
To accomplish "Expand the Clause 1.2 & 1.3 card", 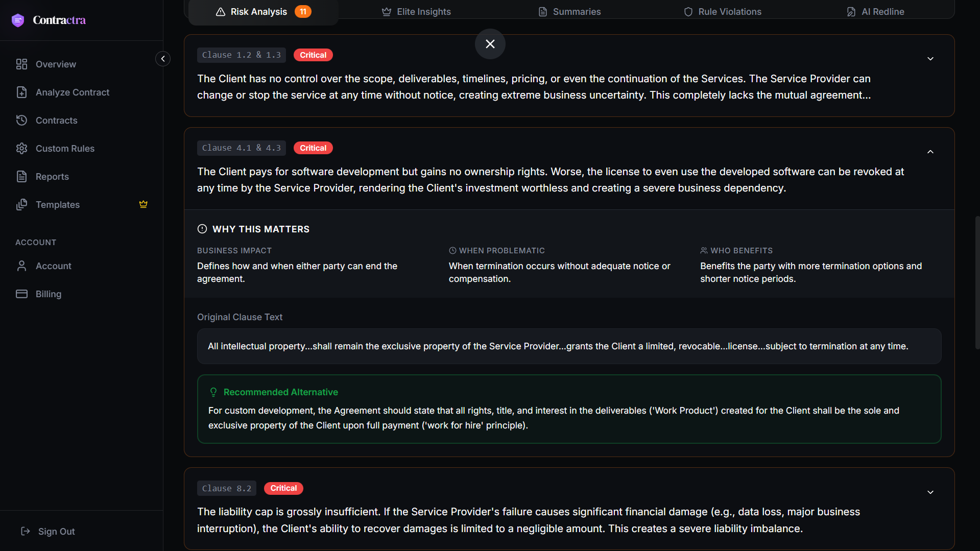I will (x=930, y=59).
